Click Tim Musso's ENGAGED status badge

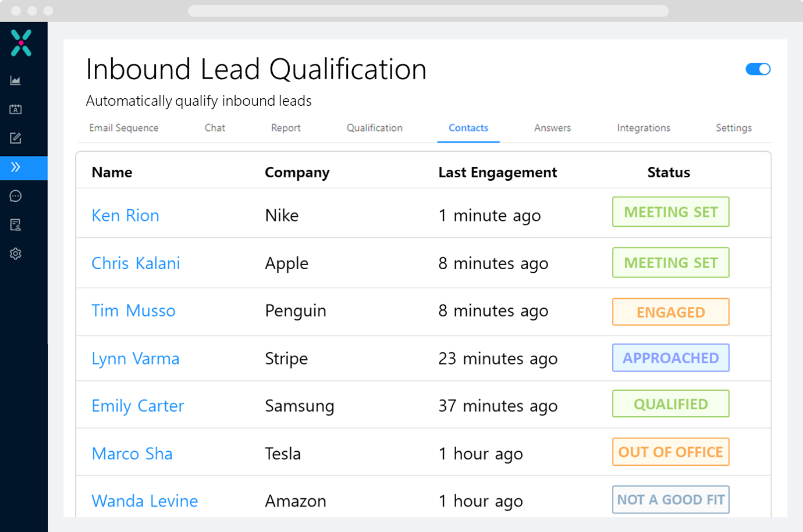click(670, 312)
